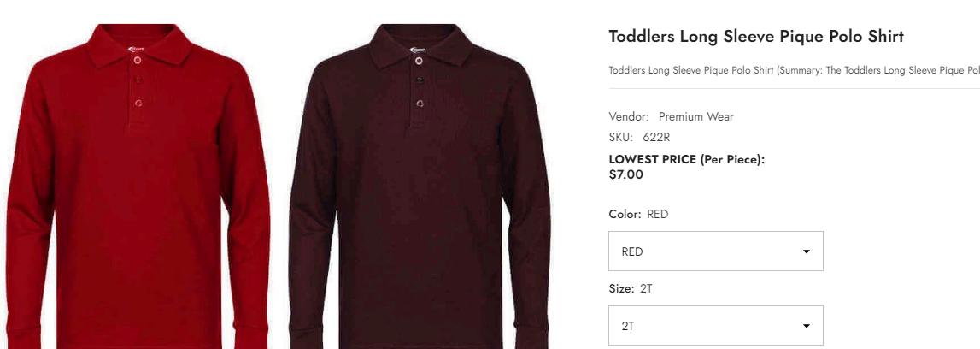
Task: Open the Size dropdown showing 2T
Action: tap(716, 326)
